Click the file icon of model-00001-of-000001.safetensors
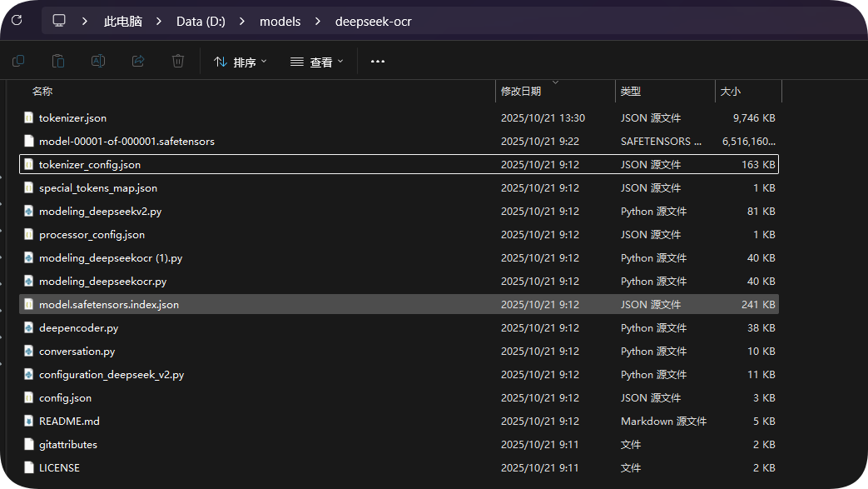868x489 pixels. pyautogui.click(x=29, y=141)
